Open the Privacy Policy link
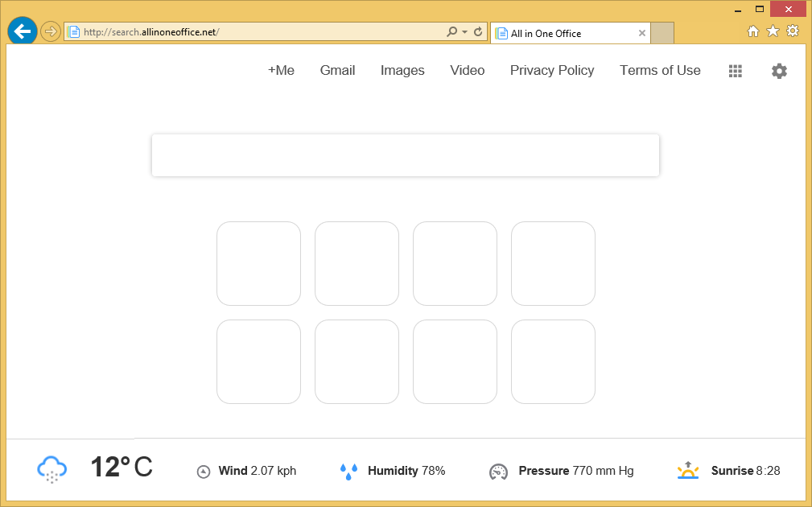The height and width of the screenshot is (507, 812). click(552, 71)
